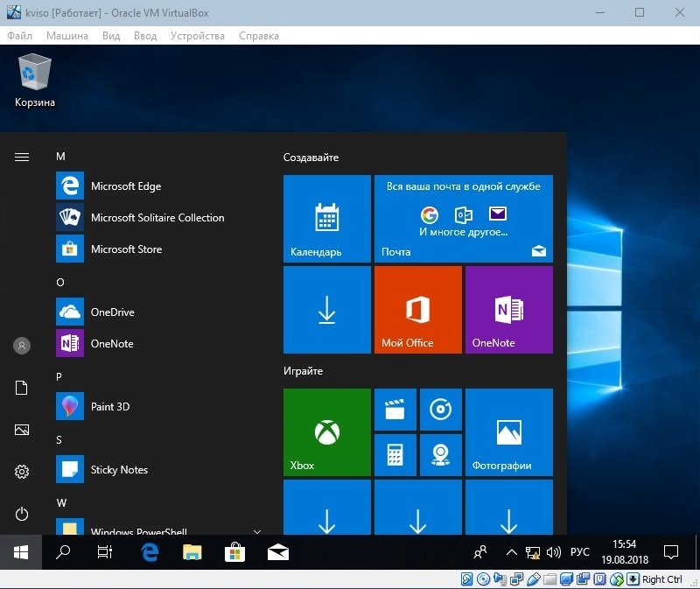Click the VirtualBox USB devices status icon
This screenshot has width=700, height=589.
[x=533, y=579]
